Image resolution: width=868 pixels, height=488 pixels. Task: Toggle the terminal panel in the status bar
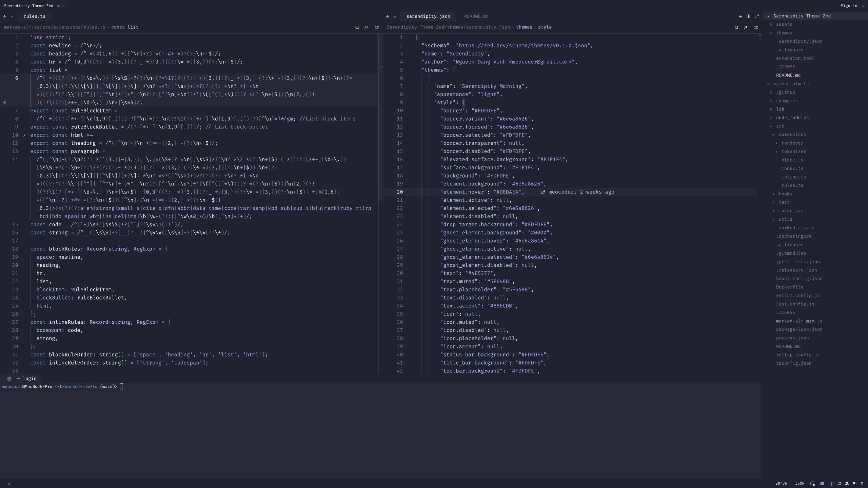822,484
